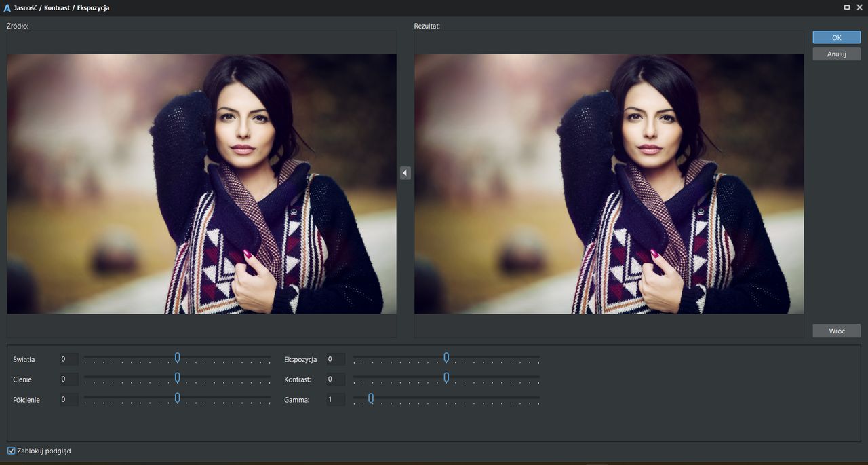
Task: Click the app logo in the title bar
Action: pyautogui.click(x=7, y=8)
